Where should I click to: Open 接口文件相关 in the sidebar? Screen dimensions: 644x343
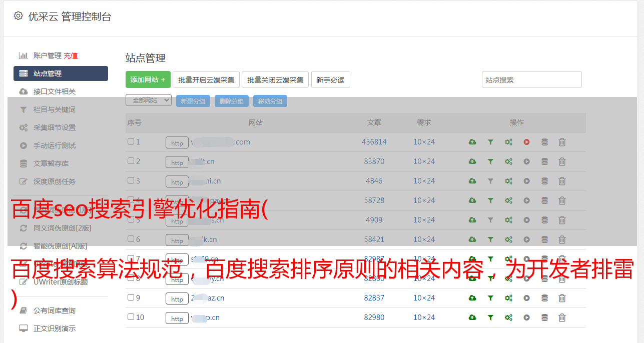click(55, 91)
